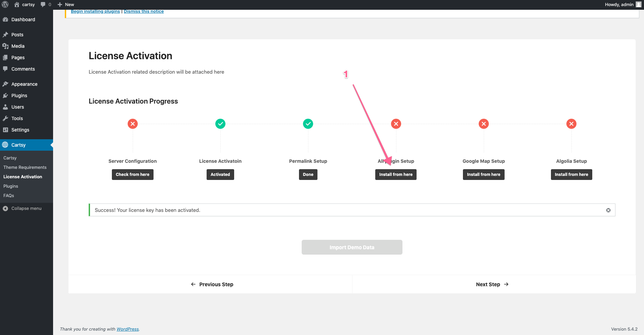Open Cartsy submenu item
The width and height of the screenshot is (644, 335).
(x=27, y=158)
